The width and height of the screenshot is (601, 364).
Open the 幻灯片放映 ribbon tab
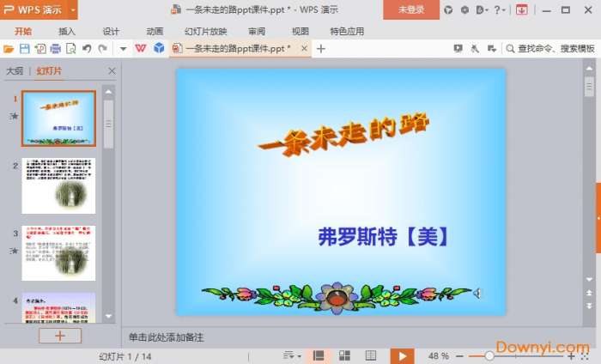point(206,32)
